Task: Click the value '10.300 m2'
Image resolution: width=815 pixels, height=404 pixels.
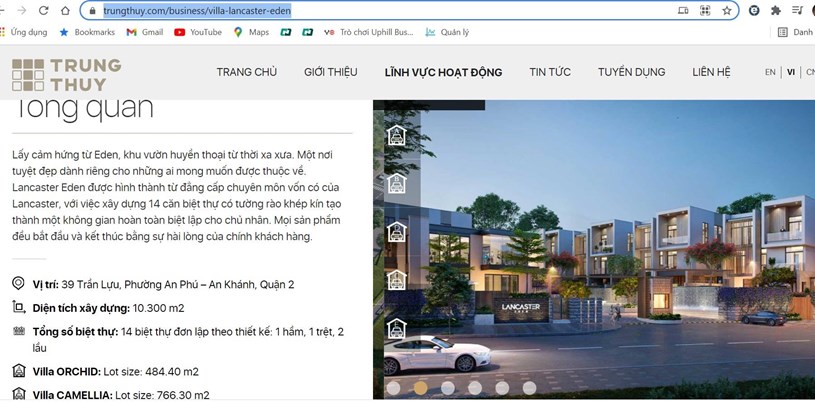Action: (x=159, y=308)
